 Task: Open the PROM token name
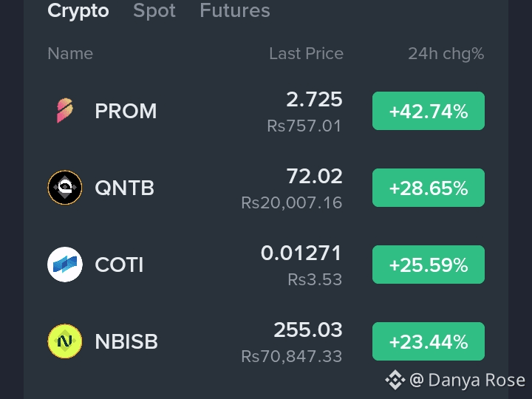point(126,111)
